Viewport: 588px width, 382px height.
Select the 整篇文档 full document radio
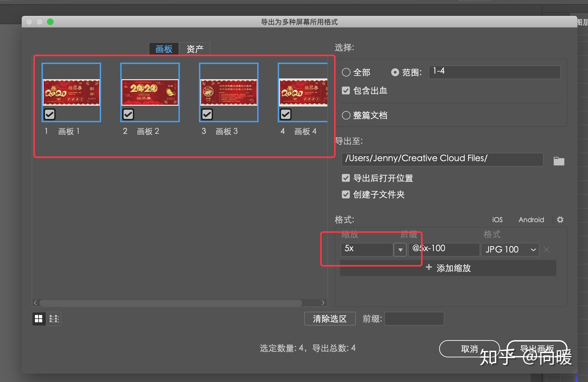tap(346, 115)
